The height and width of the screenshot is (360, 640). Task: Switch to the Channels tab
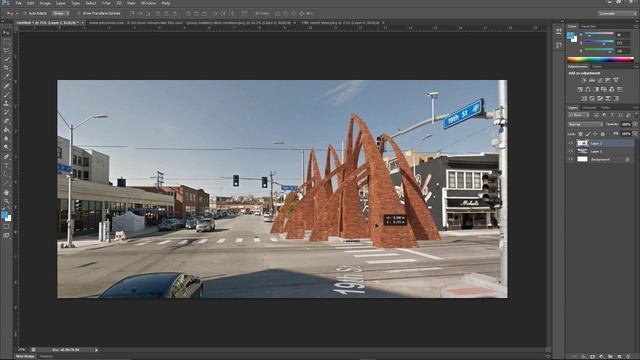click(x=589, y=108)
